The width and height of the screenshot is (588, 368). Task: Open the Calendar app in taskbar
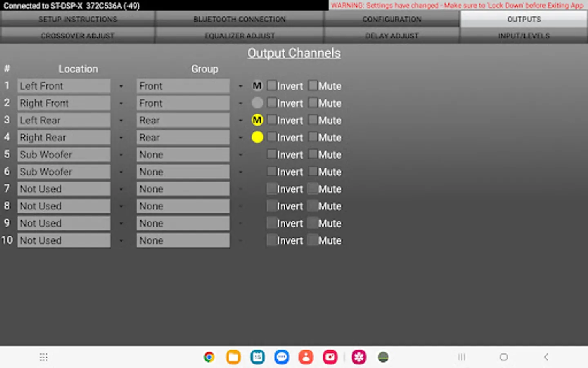click(x=257, y=357)
